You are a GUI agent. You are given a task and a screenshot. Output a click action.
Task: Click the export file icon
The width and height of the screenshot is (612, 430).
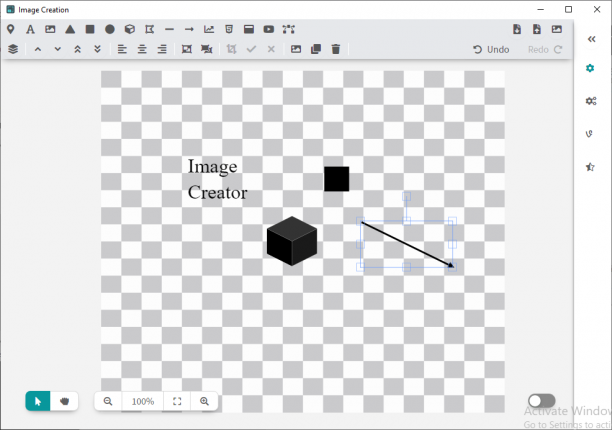pyautogui.click(x=537, y=29)
